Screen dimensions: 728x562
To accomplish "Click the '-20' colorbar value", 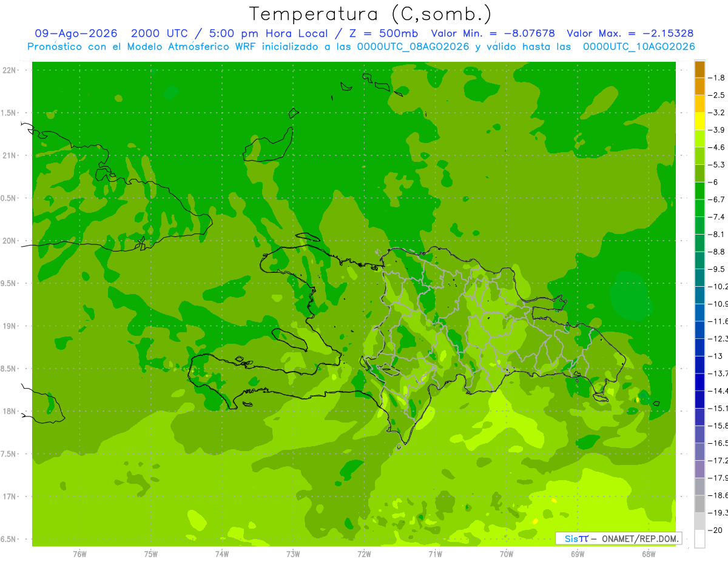I will 716,530.
